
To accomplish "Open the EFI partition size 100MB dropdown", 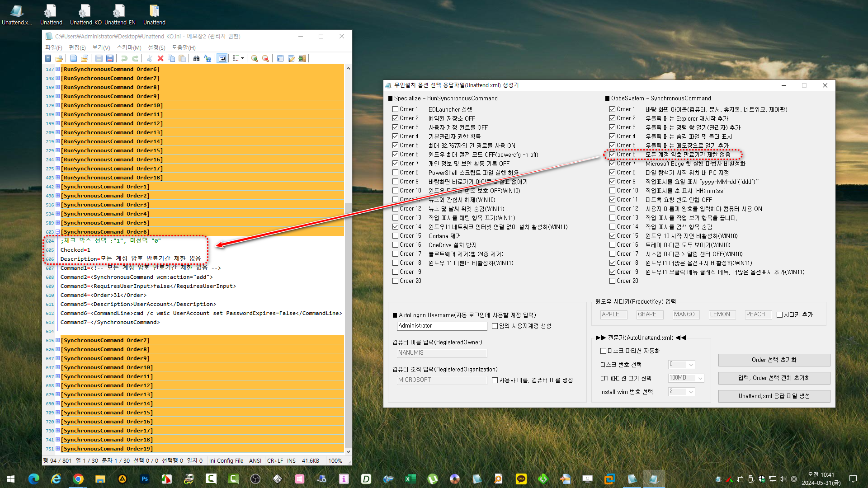I will point(686,378).
